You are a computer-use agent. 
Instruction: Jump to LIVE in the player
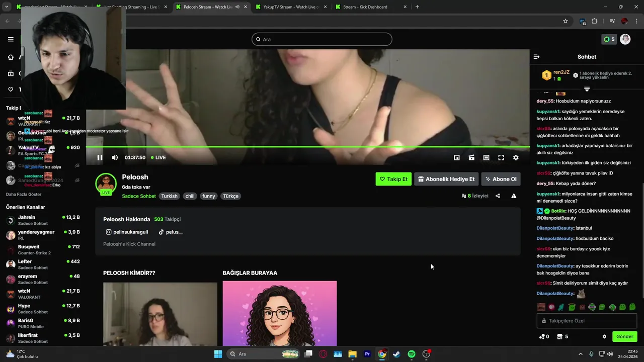[x=158, y=157]
